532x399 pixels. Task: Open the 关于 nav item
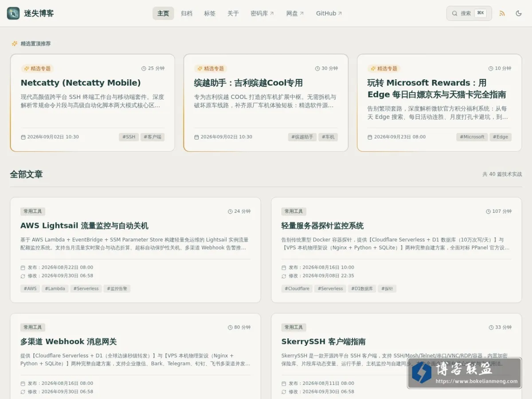(x=233, y=13)
